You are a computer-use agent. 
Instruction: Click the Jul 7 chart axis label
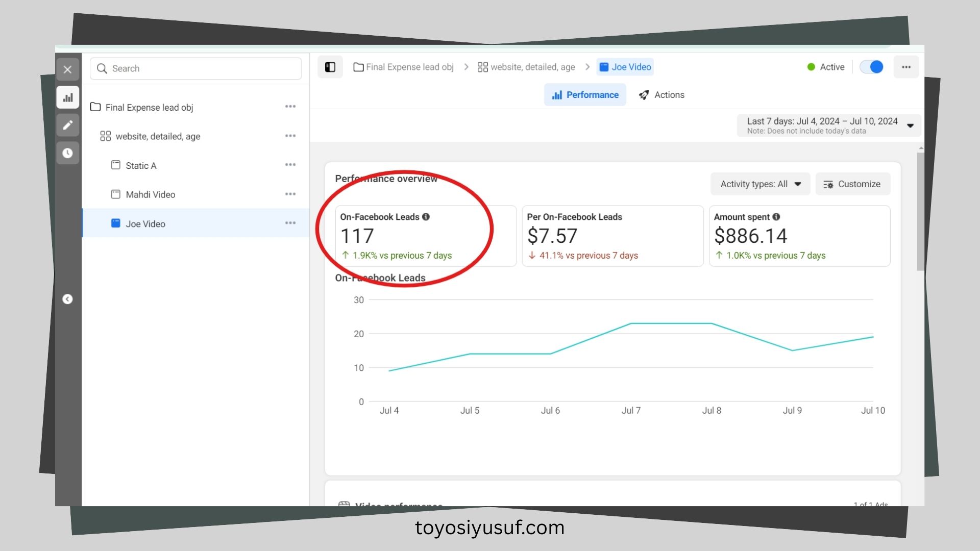tap(631, 411)
